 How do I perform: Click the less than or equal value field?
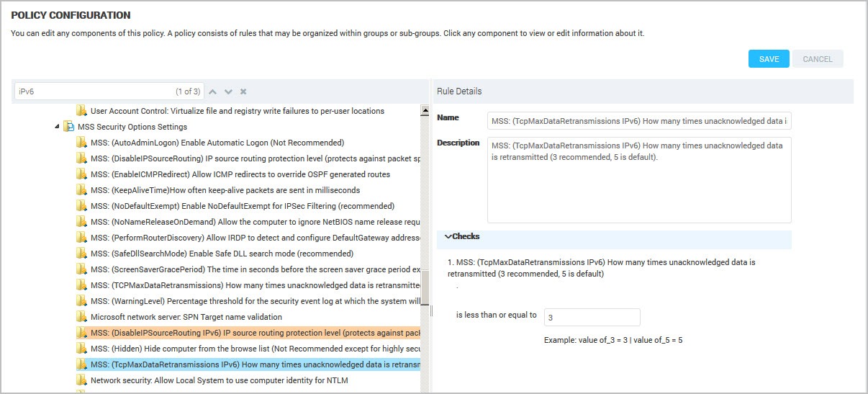click(591, 318)
